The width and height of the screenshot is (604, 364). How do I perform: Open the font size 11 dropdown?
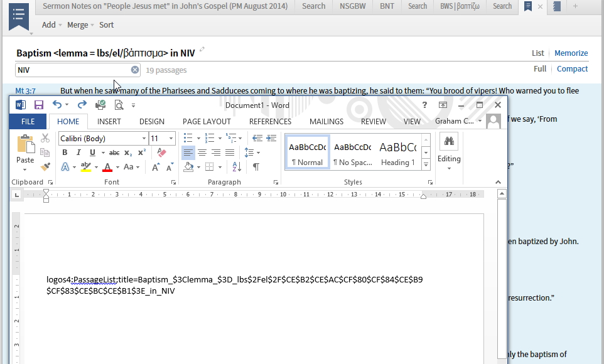pos(171,138)
